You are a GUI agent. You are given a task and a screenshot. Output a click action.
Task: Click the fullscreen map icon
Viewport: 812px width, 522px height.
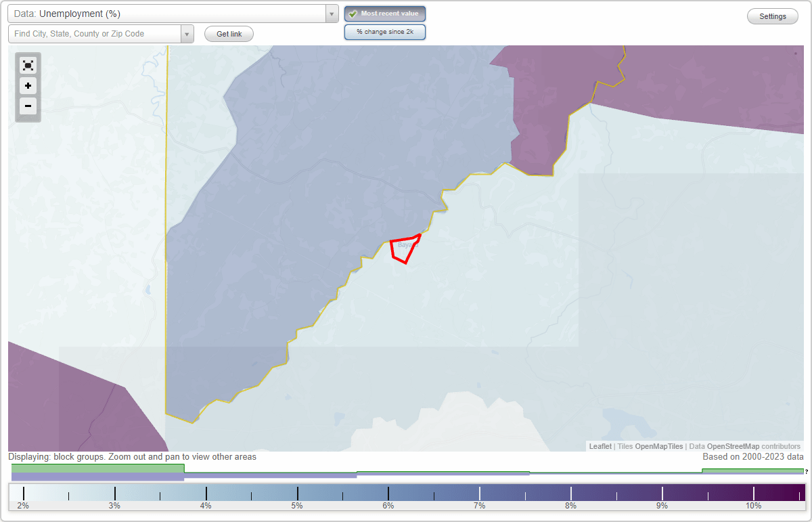(28, 66)
